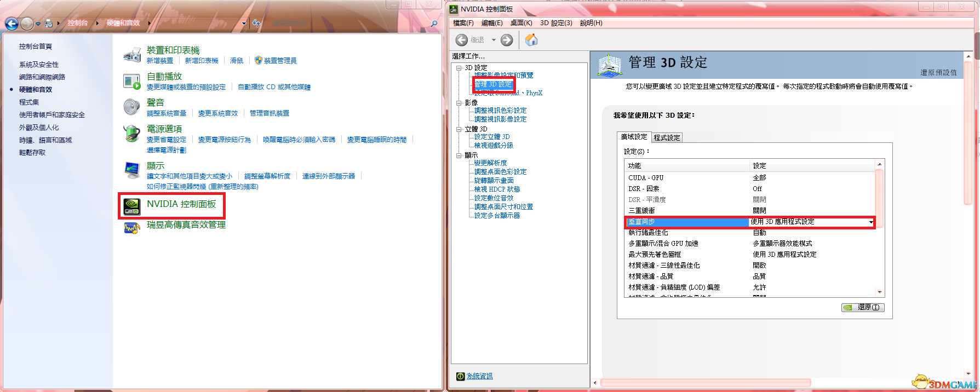Click the 自動播放 category icon

click(x=132, y=82)
